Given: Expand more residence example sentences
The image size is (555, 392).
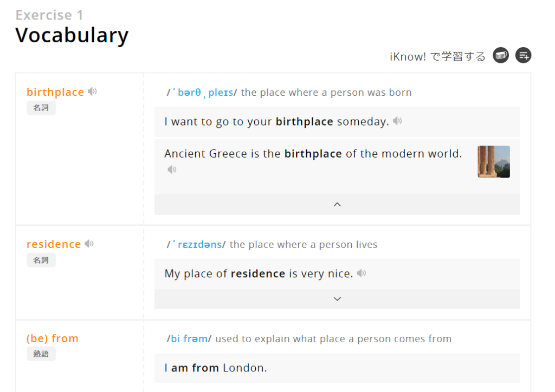Looking at the screenshot, I should tap(337, 299).
